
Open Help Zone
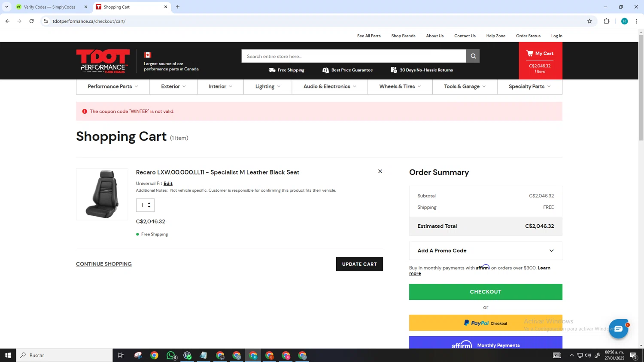point(495,36)
